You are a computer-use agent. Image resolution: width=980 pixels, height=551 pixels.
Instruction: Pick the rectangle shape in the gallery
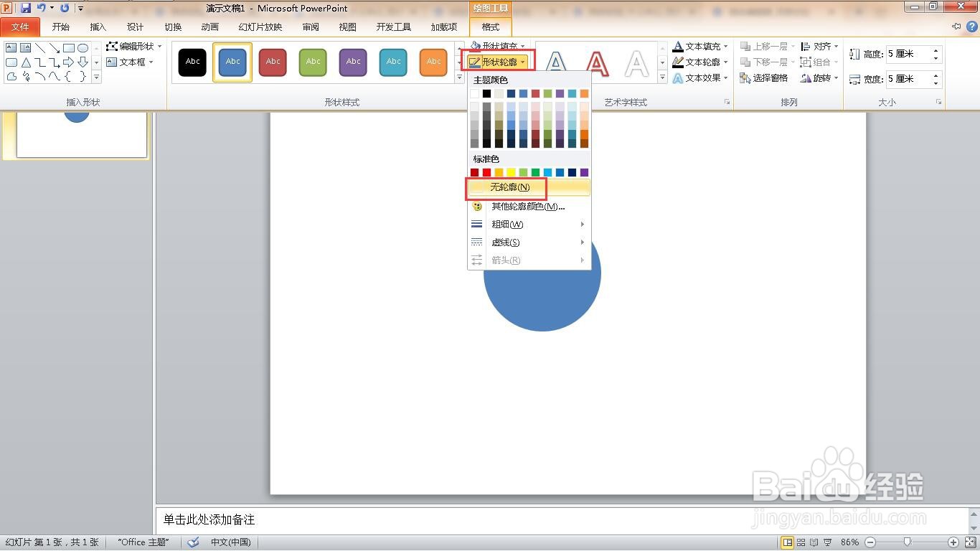(x=69, y=48)
